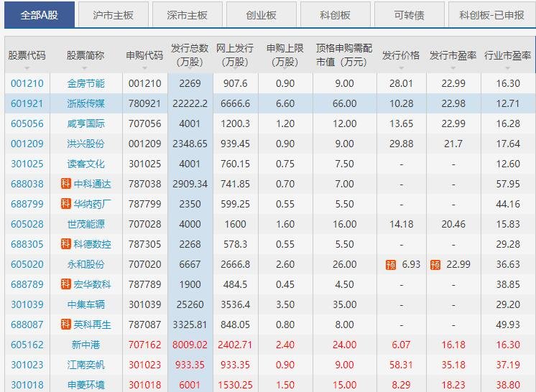
Task: Open stock code link 001210
Action: pyautogui.click(x=27, y=83)
